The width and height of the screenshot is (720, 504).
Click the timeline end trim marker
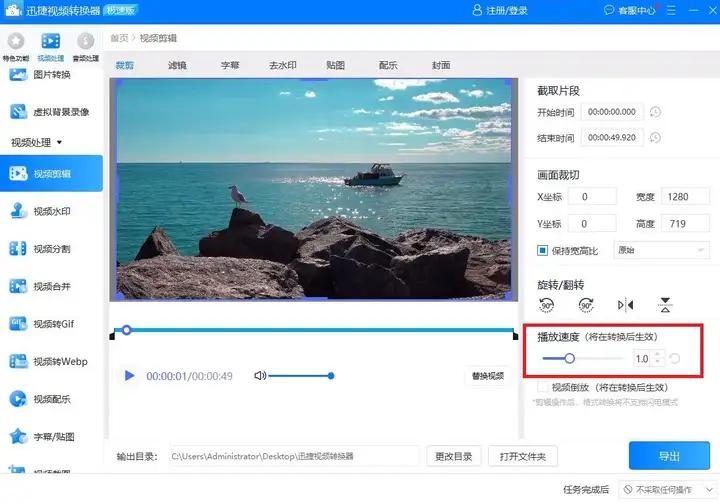tap(515, 336)
